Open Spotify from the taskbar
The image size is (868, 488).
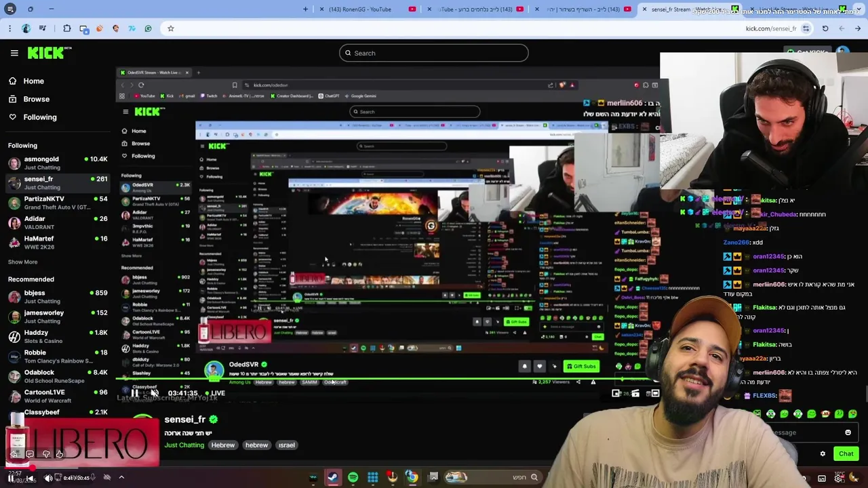coord(353,477)
